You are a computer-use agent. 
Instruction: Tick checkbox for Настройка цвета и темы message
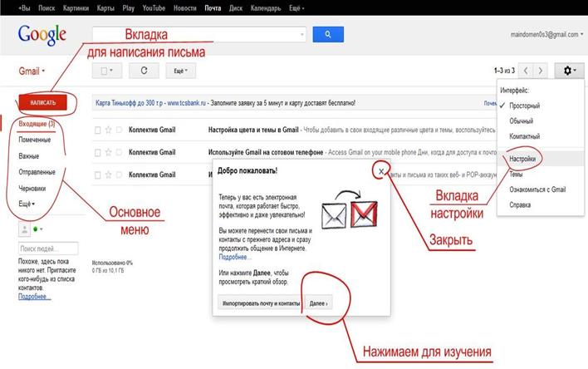point(97,130)
